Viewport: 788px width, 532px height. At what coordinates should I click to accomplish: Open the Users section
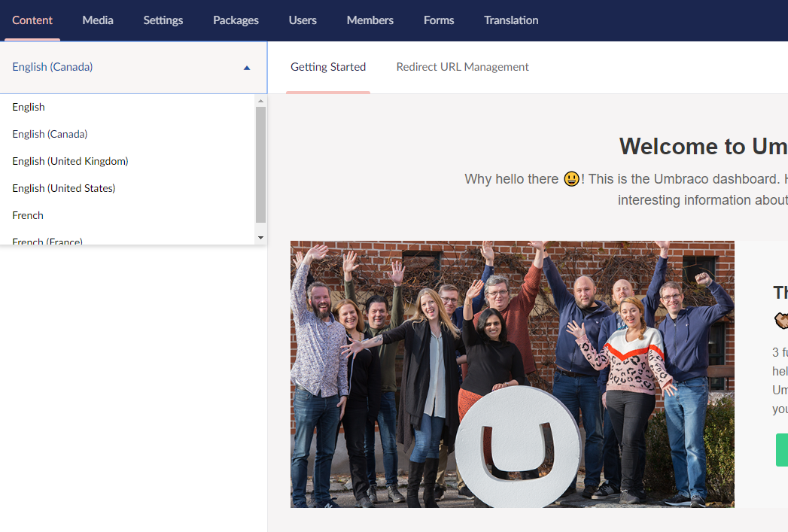[x=303, y=20]
